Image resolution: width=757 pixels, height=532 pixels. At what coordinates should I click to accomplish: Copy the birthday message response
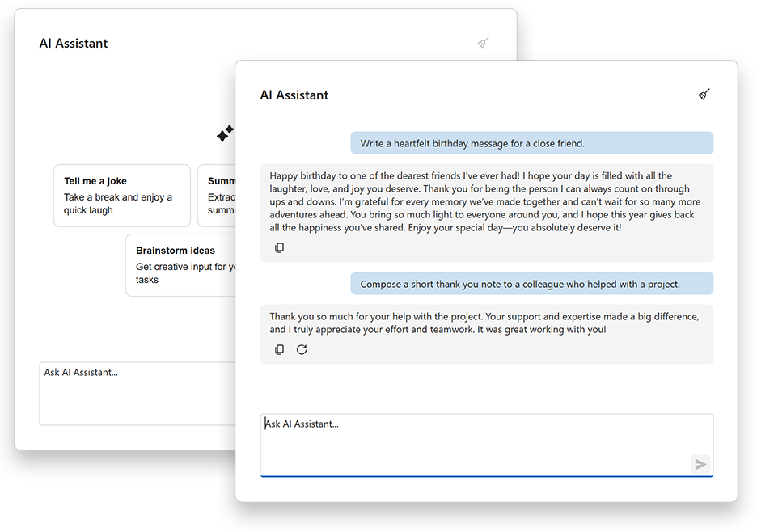(x=279, y=247)
